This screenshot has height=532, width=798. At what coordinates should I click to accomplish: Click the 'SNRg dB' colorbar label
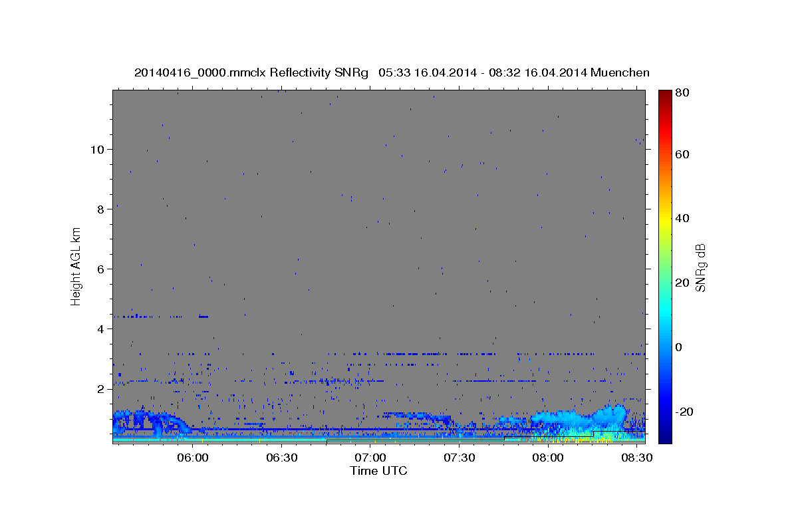700,268
